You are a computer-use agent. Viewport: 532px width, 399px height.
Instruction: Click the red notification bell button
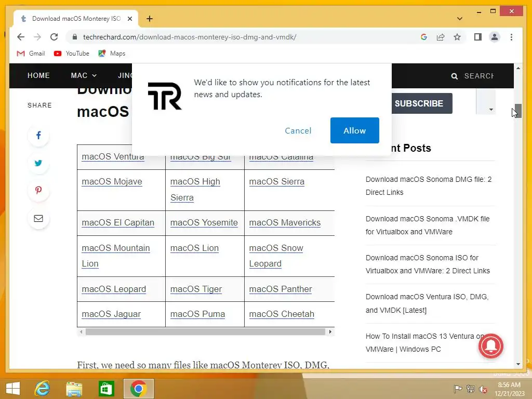[x=490, y=346]
